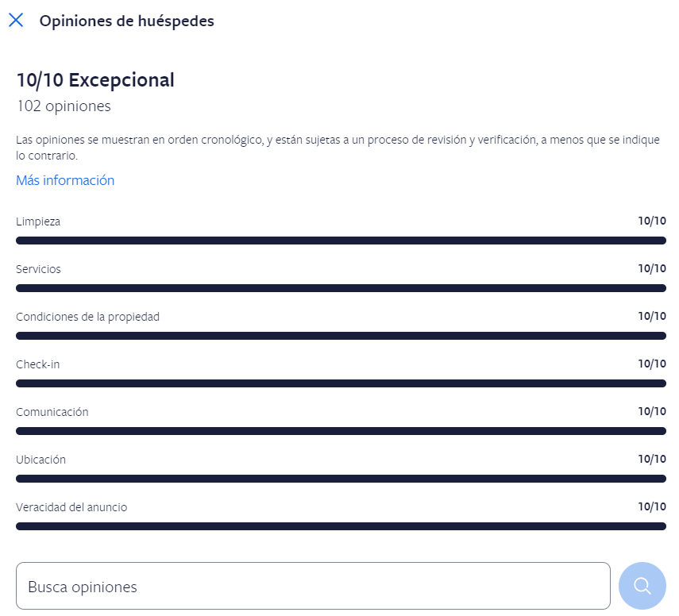
Task: Close the Opiniones de huéspedes panel
Action: tap(16, 20)
